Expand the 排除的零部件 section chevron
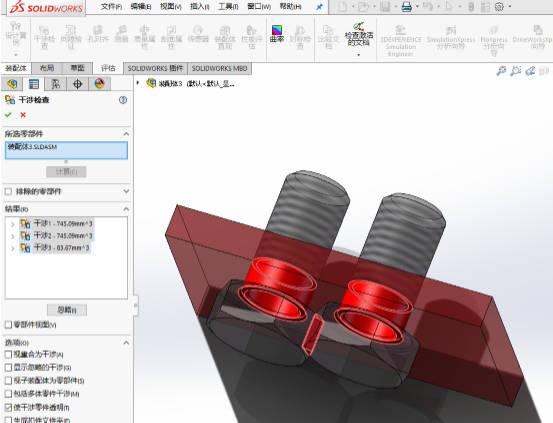 click(126, 191)
